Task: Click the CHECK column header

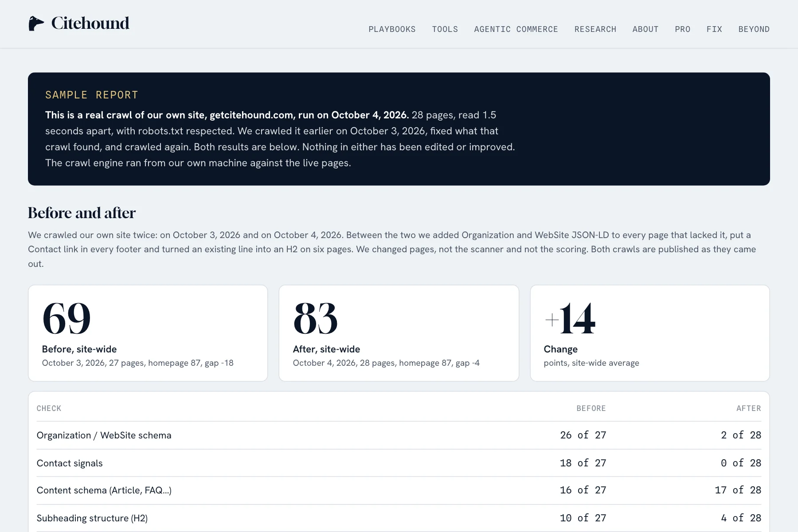Action: 49,408
